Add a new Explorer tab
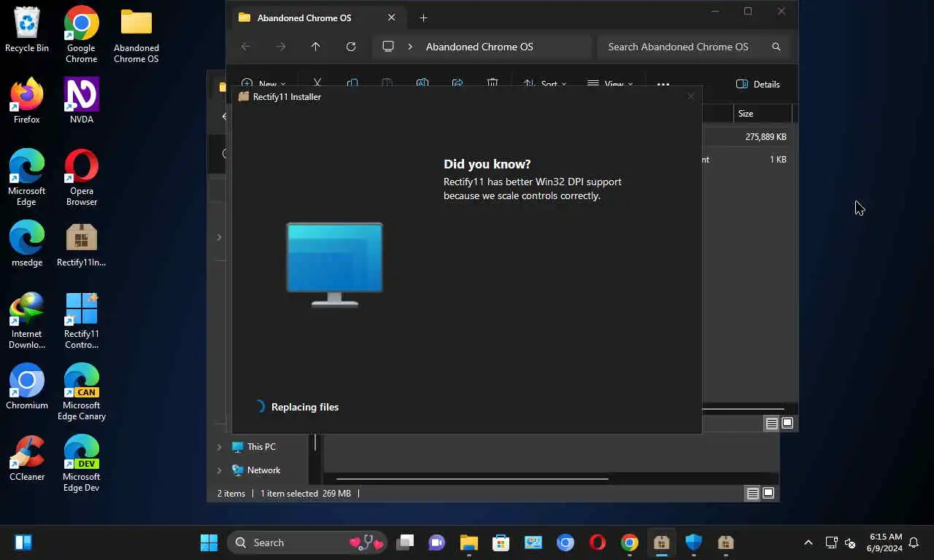The image size is (934, 560). (423, 18)
